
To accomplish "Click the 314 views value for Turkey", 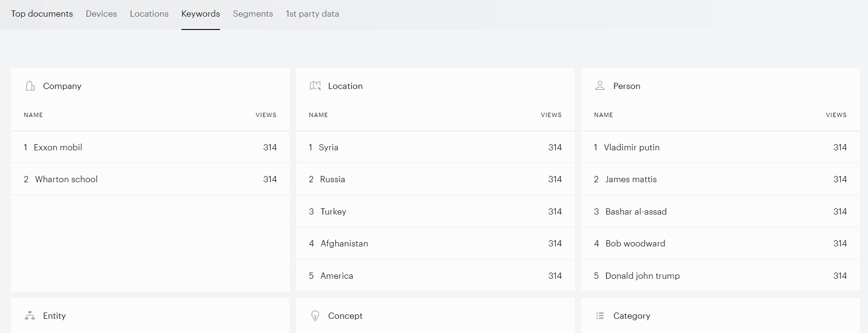I will click(555, 212).
